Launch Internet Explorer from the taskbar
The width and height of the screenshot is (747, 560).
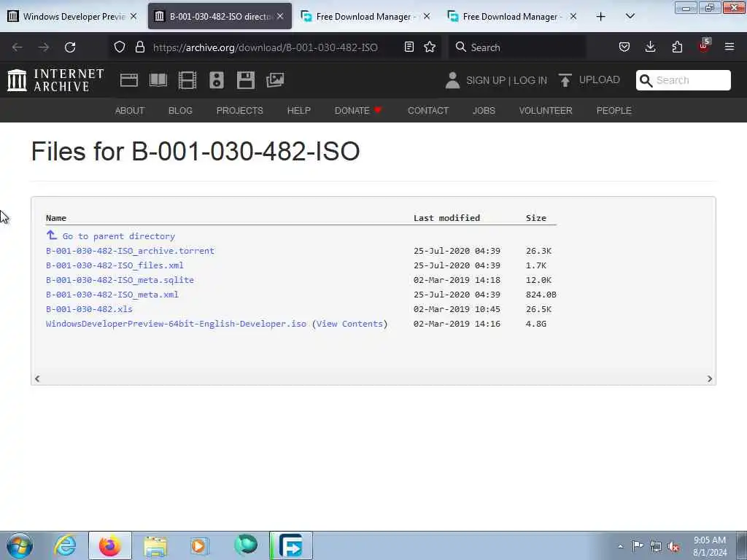tap(65, 545)
